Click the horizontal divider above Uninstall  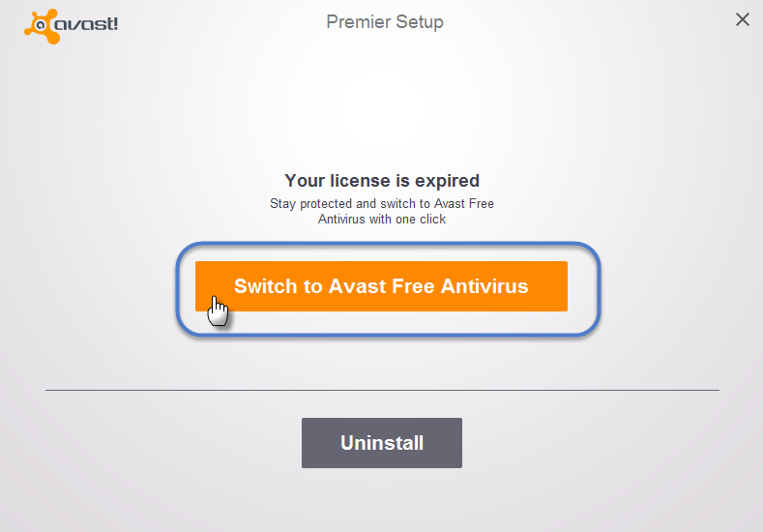point(381,390)
